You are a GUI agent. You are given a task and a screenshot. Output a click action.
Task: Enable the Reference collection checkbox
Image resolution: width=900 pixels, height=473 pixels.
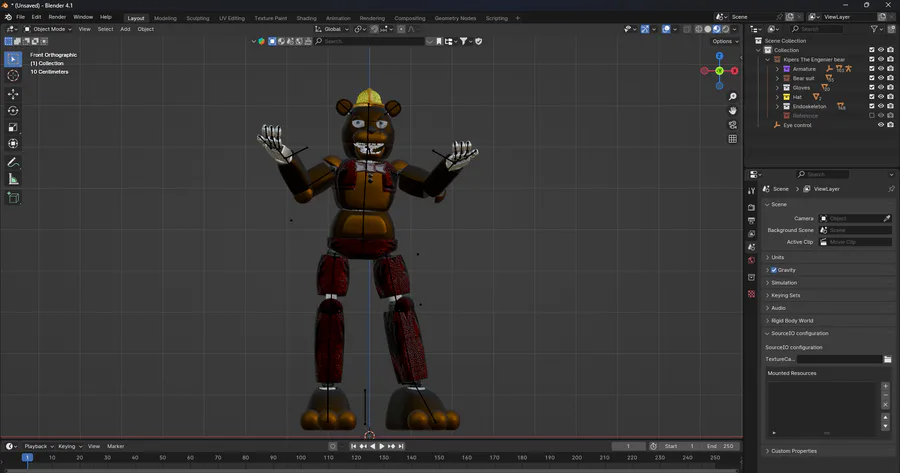[x=871, y=115]
